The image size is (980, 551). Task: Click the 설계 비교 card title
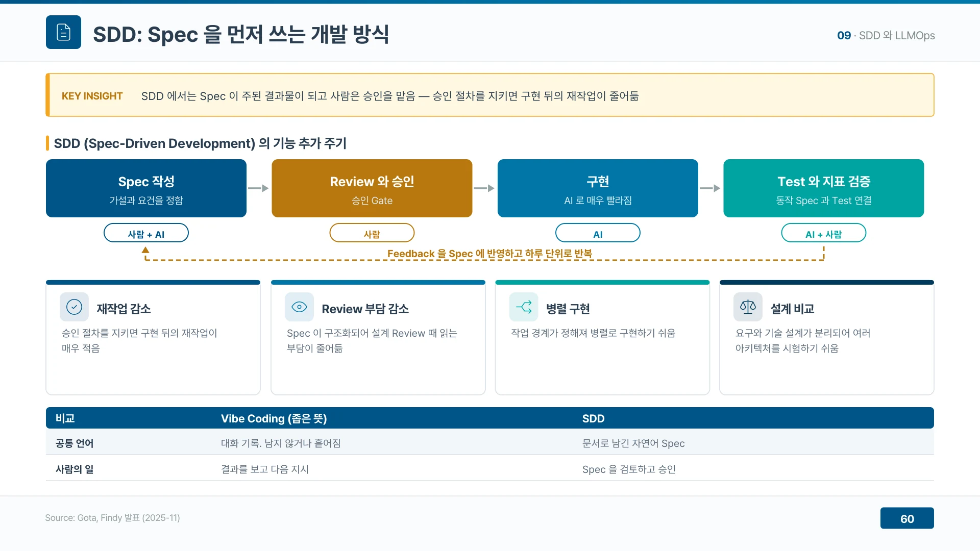pyautogui.click(x=792, y=309)
